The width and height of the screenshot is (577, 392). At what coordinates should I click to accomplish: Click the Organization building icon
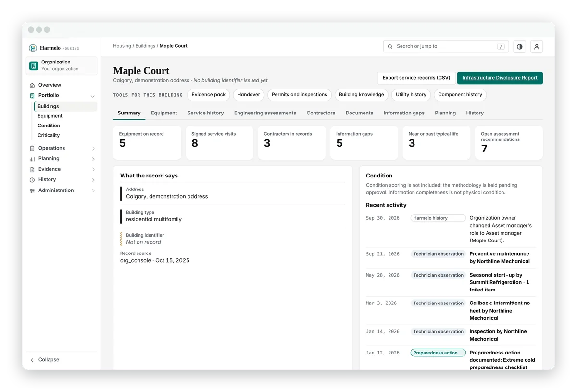coord(34,65)
